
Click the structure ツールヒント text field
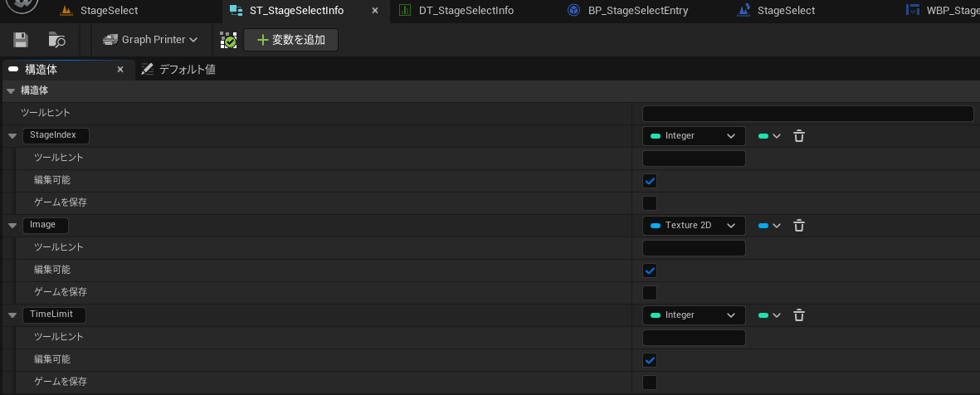tap(807, 114)
